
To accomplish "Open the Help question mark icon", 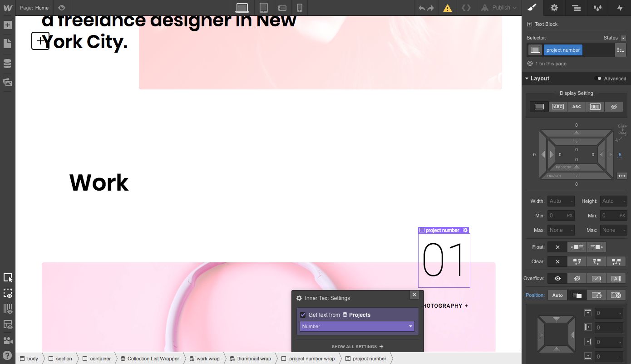I will click(7, 355).
